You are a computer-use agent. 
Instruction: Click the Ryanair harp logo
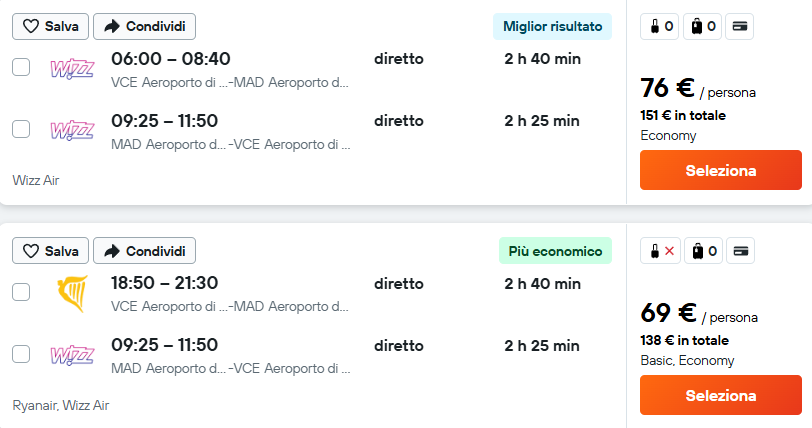click(72, 293)
